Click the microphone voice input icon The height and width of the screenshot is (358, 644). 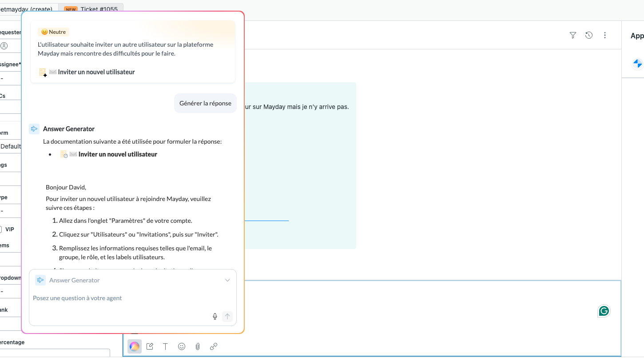(215, 317)
